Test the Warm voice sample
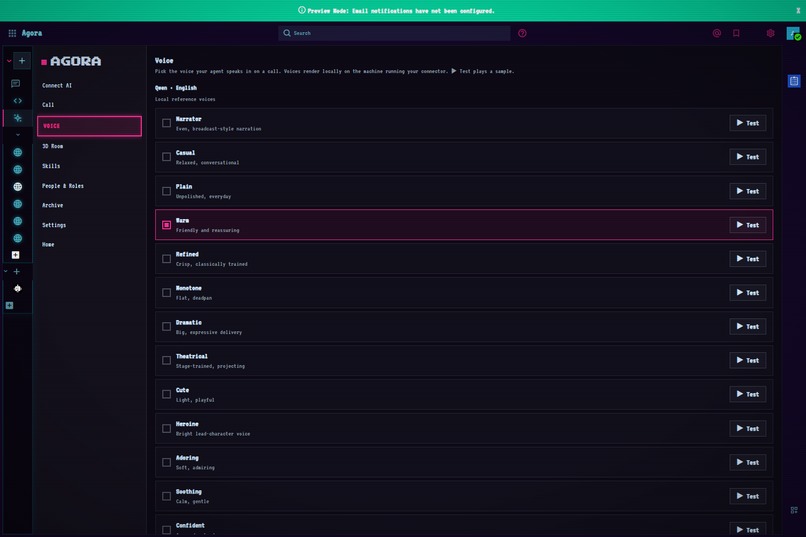This screenshot has width=806, height=537. 747,225
